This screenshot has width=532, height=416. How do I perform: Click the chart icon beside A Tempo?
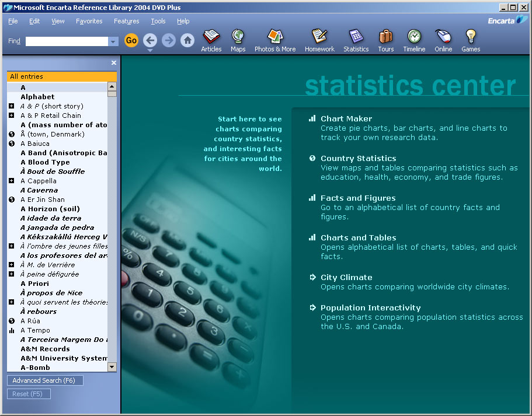pos(12,330)
